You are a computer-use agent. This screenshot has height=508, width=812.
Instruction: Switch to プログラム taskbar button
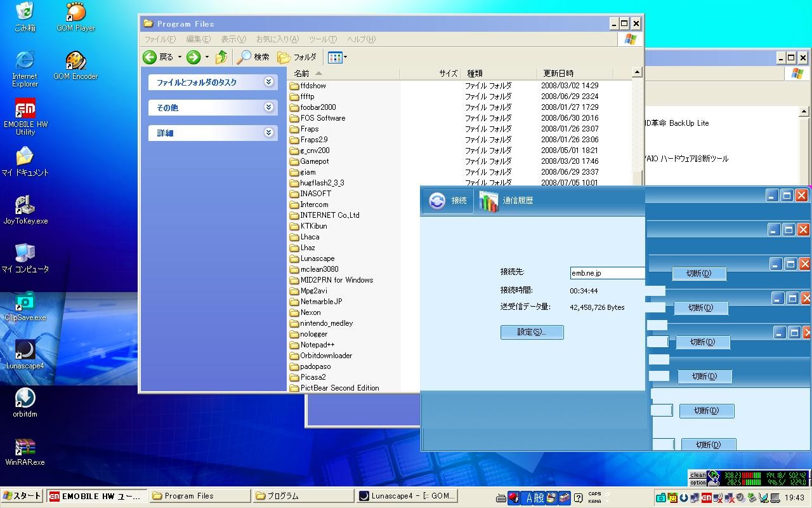click(x=303, y=496)
